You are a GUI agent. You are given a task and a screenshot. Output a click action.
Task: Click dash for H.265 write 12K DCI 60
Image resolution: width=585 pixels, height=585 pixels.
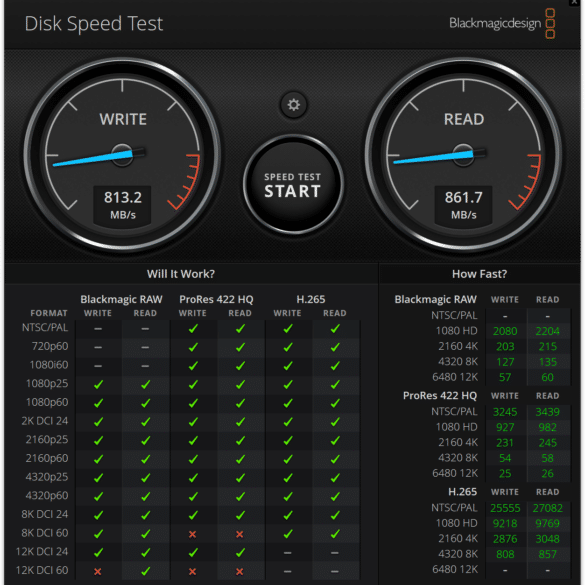[287, 571]
